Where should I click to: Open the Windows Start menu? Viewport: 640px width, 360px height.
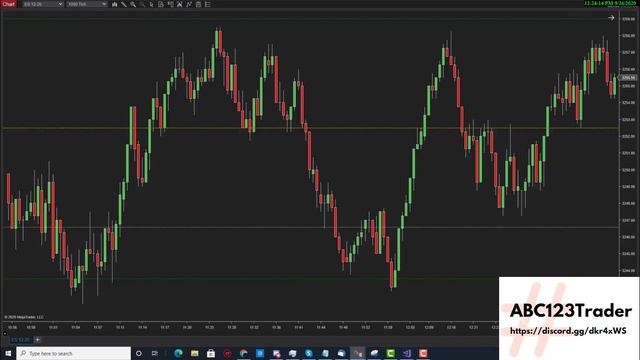click(x=8, y=353)
